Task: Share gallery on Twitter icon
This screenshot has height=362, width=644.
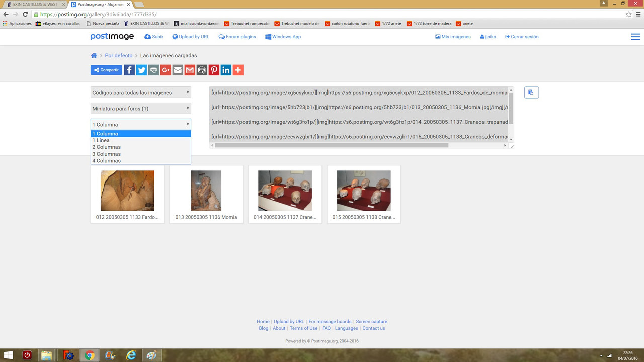Action: tap(141, 70)
